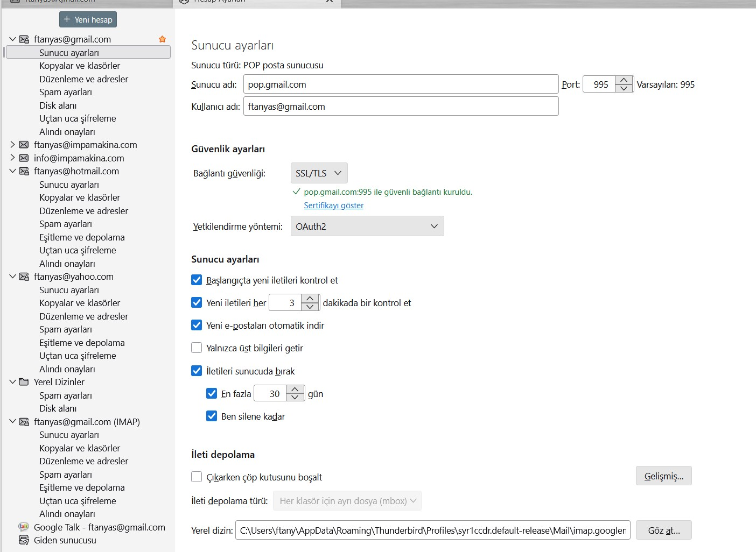This screenshot has width=756, height=552.
Task: Click the star icon next to ftanyas@gmail.com
Action: (x=162, y=39)
